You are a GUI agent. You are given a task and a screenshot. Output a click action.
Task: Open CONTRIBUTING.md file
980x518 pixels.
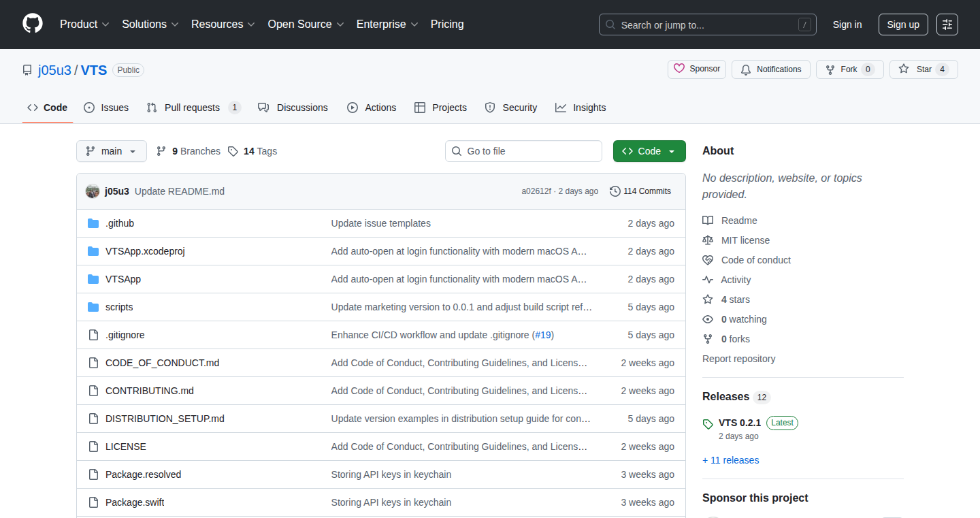150,391
